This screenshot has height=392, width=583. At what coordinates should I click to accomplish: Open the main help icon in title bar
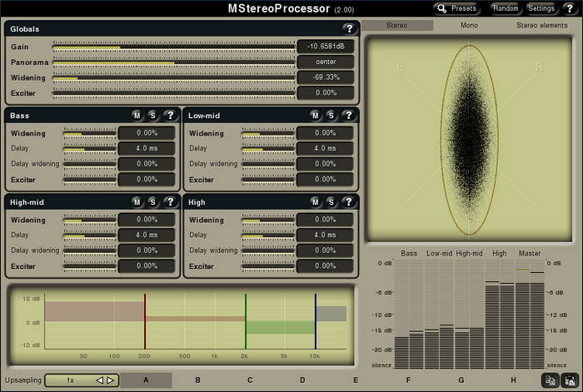pyautogui.click(x=570, y=8)
